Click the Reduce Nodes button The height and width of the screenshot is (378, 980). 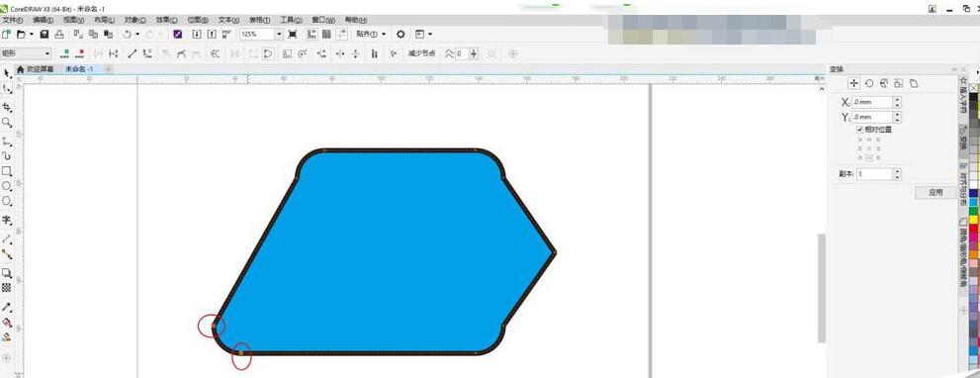422,53
